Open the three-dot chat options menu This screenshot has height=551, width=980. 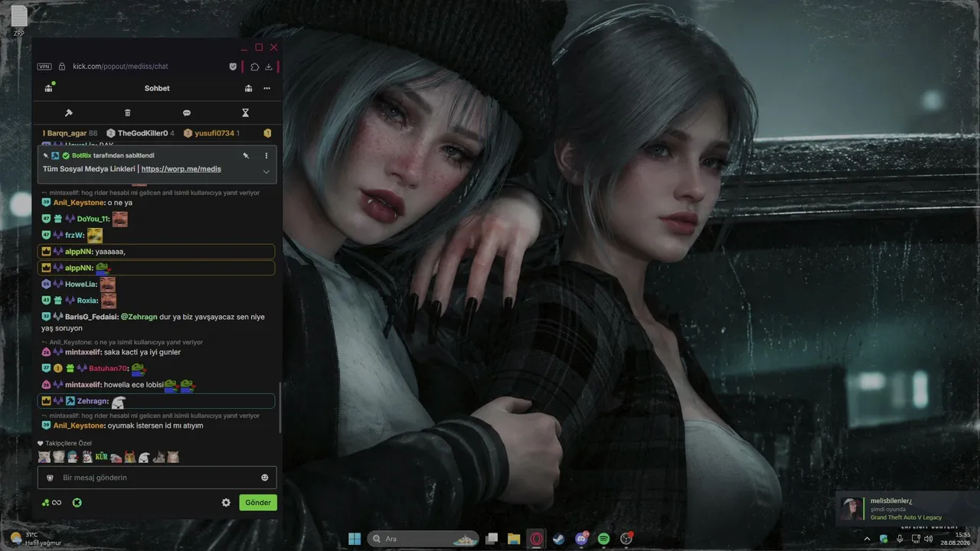[266, 88]
